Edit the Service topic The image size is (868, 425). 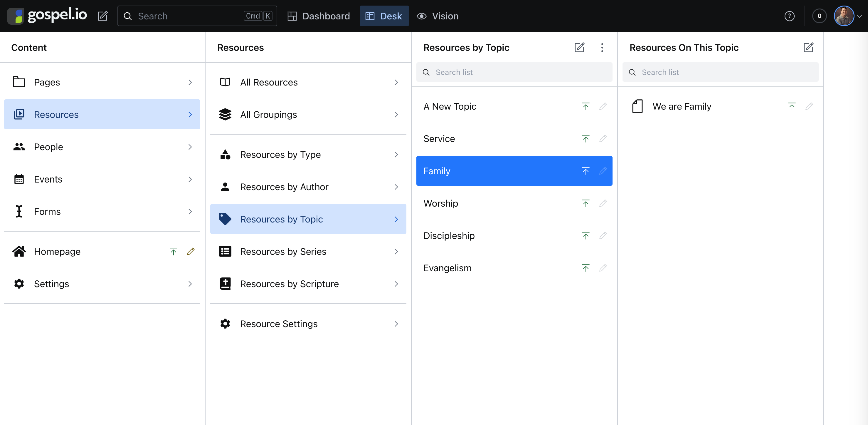(x=603, y=139)
